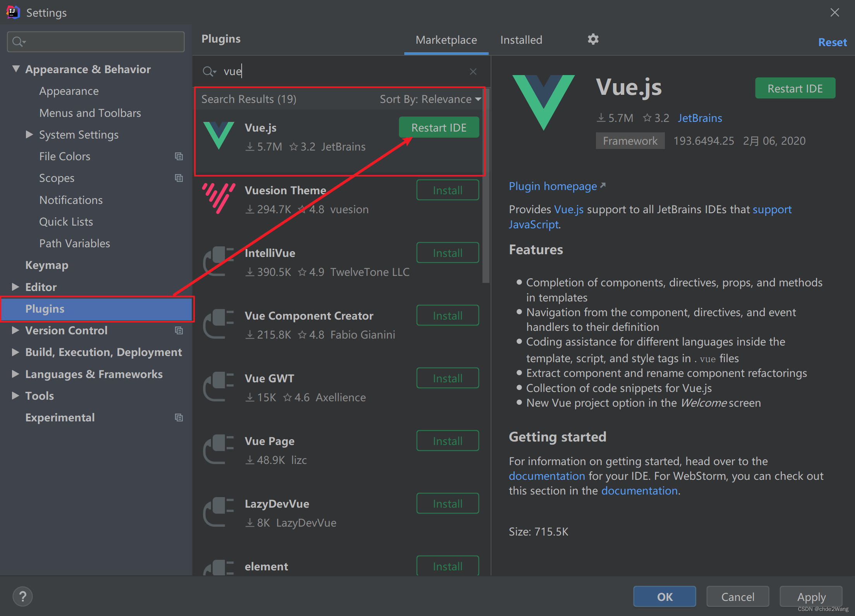Viewport: 855px width, 616px height.
Task: Click the plugin results list scrollbar
Action: [486, 186]
